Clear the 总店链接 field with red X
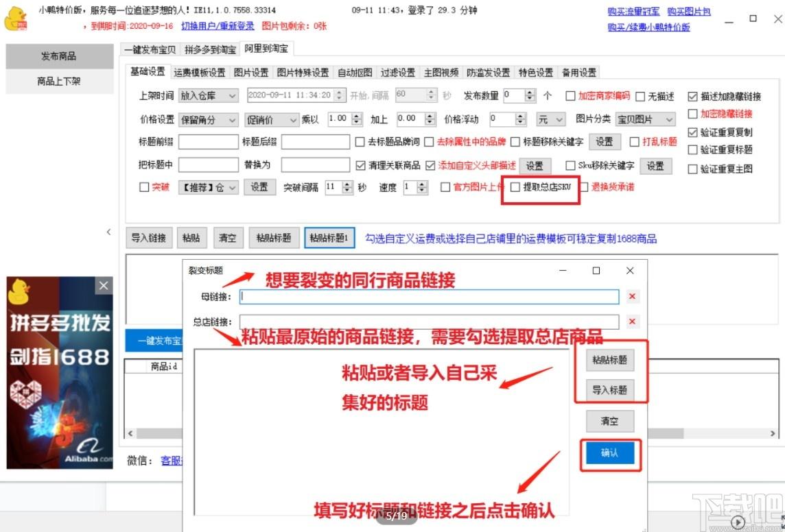The image size is (785, 532). point(632,322)
